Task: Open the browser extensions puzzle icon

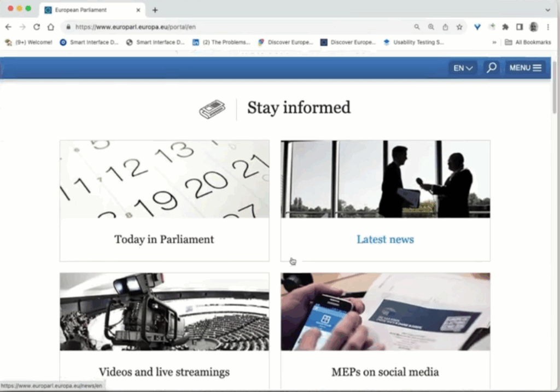Action: [x=505, y=27]
